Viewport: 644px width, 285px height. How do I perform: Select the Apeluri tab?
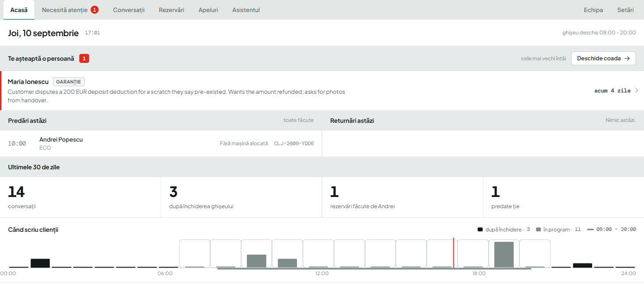point(208,10)
